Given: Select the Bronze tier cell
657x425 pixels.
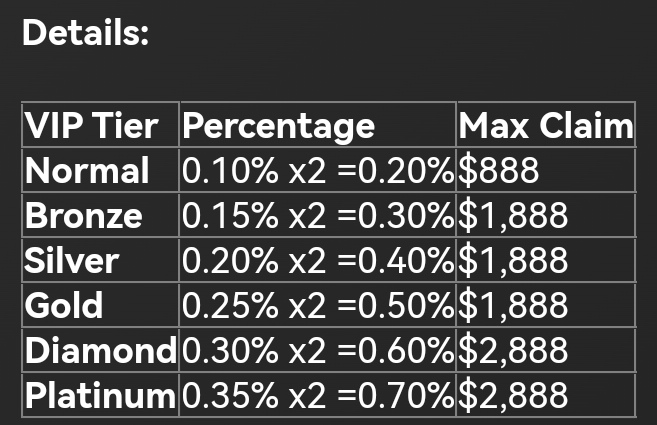Looking at the screenshot, I should [x=84, y=216].
